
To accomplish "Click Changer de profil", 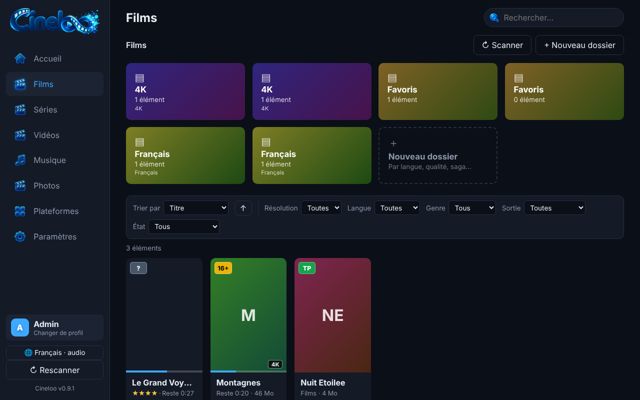I will (58, 333).
